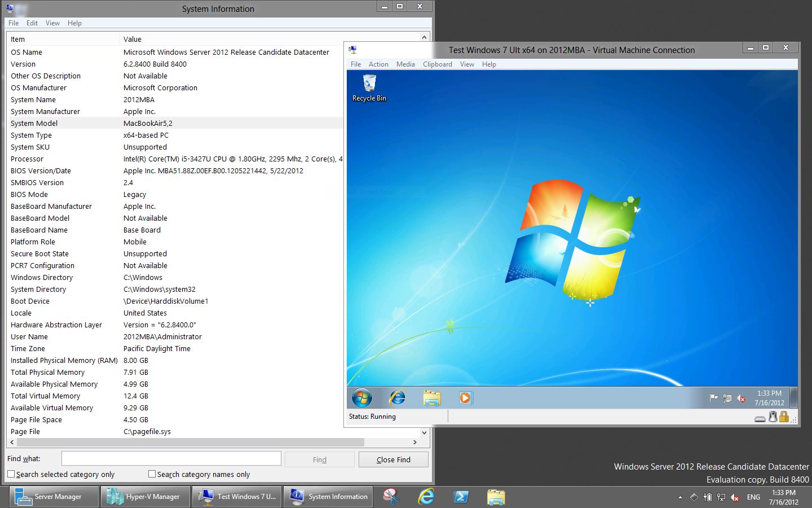Open Internet Explorer on the host taskbar

point(426,497)
